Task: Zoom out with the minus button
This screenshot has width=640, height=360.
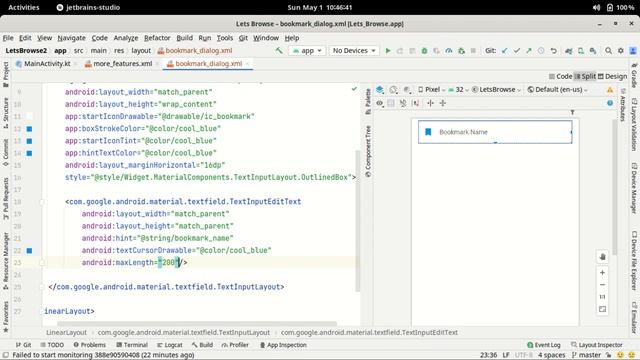Action: pos(602,284)
